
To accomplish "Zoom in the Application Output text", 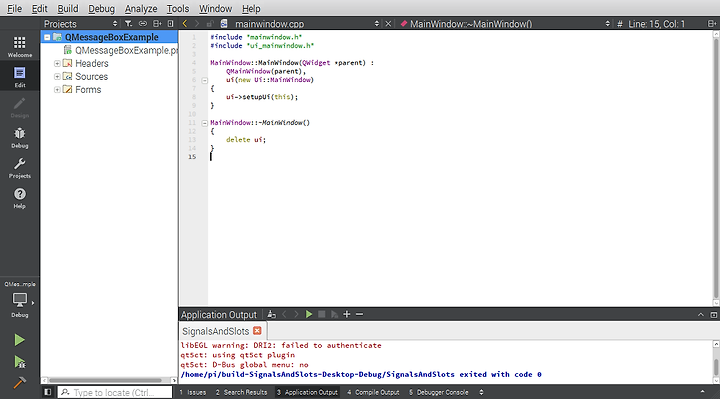I will click(x=347, y=315).
